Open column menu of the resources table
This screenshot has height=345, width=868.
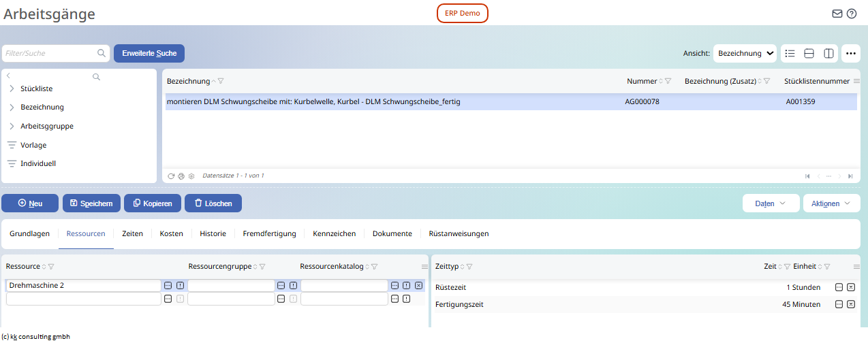pyautogui.click(x=424, y=267)
